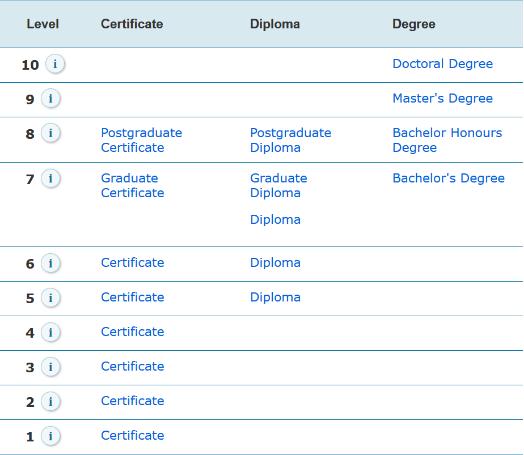Show info for Level 8
The image size is (524, 455).
(51, 133)
